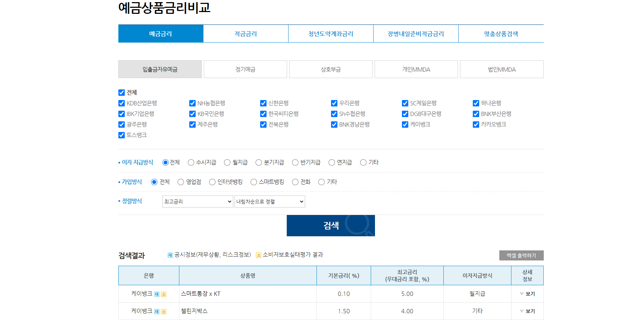Select 인터넷뱅킹 join method
The width and height of the screenshot is (644, 320).
point(212,182)
